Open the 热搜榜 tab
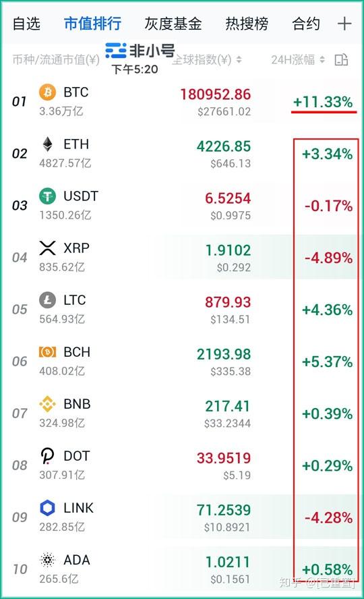The width and height of the screenshot is (364, 599). point(247,24)
